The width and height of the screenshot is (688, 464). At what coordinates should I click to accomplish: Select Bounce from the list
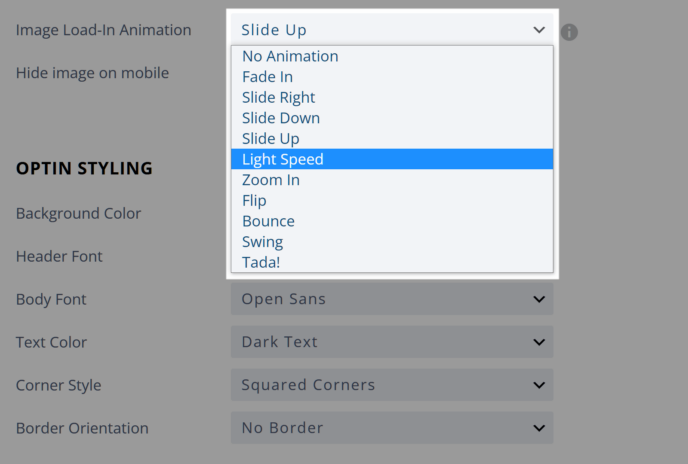tap(392, 221)
